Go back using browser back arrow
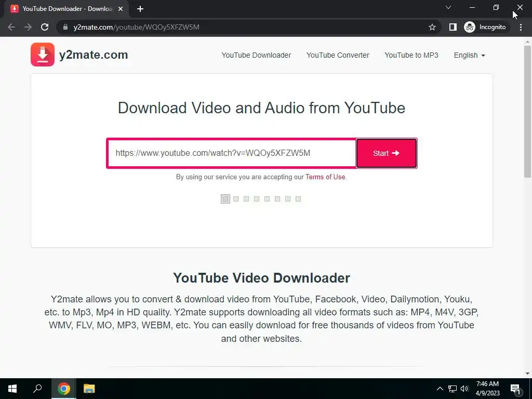This screenshot has height=399, width=532. (11, 27)
